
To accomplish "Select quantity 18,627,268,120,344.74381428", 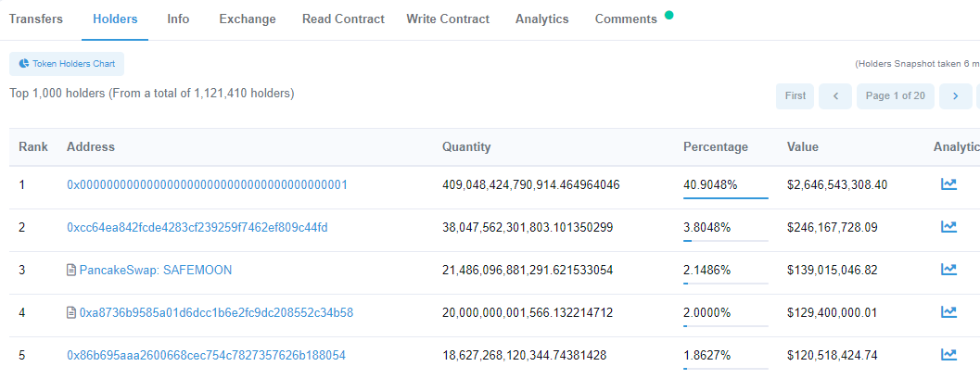I will tap(524, 356).
